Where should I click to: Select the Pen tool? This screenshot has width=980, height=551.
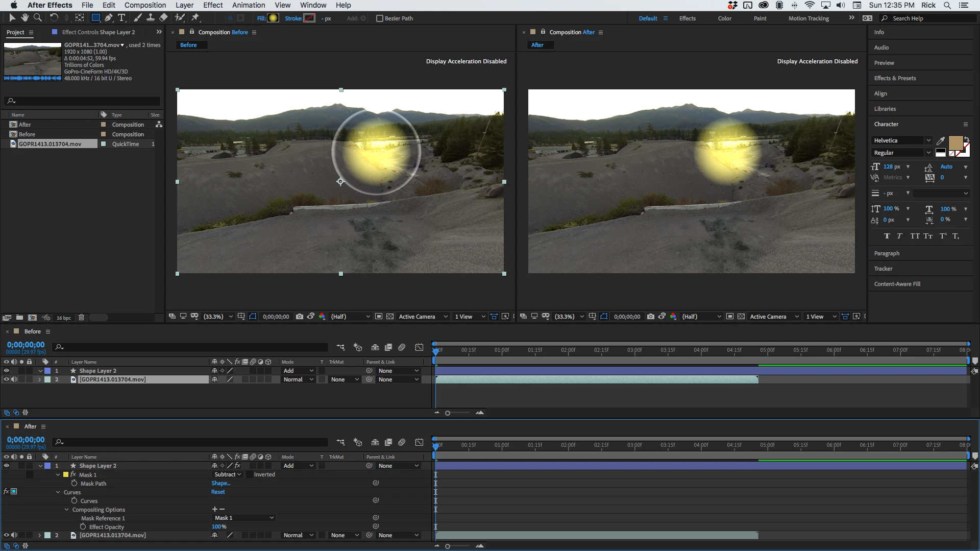109,18
